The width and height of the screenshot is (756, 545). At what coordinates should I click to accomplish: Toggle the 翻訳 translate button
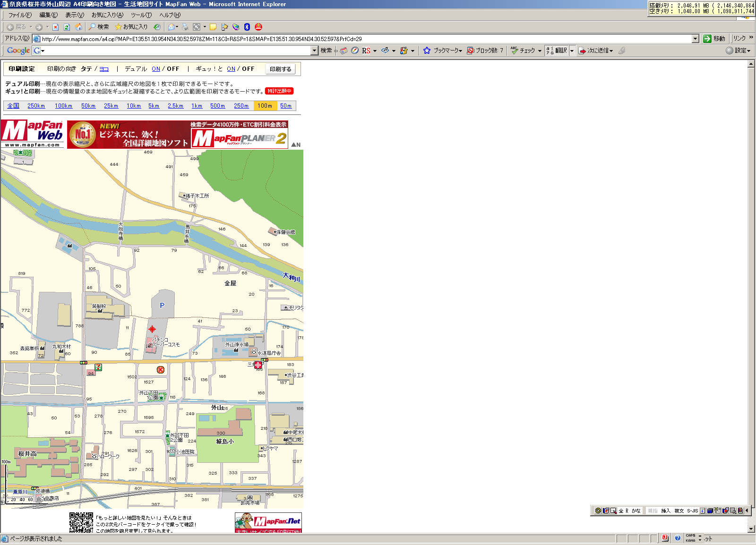(x=557, y=51)
